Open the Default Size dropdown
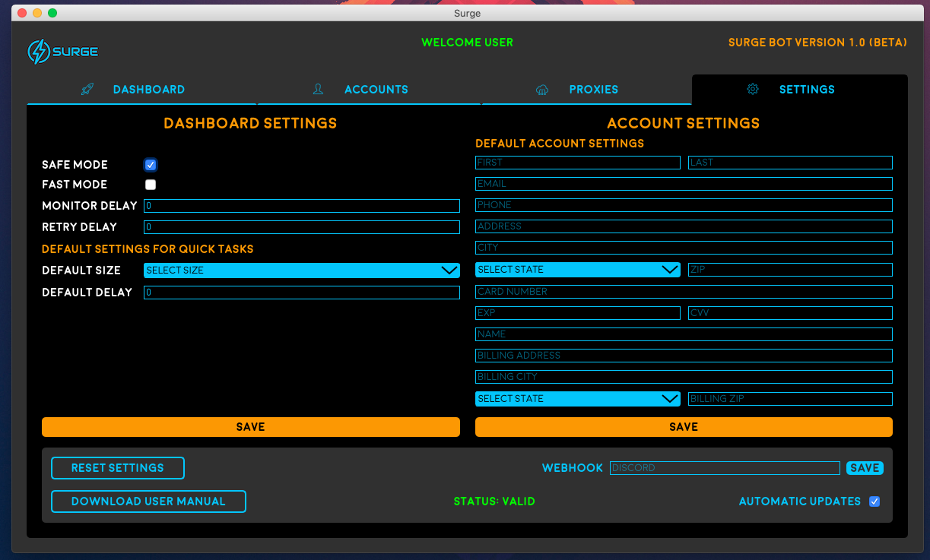 302,271
